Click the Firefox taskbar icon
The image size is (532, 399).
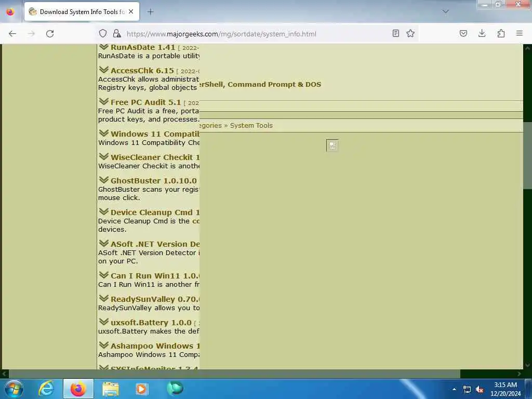pyautogui.click(x=78, y=389)
